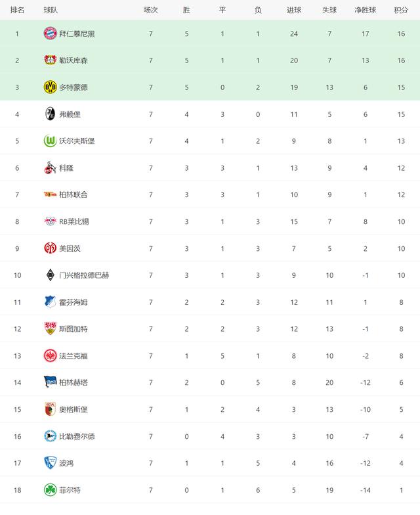
Task: Open 拜仁慕尼黑 team name link
Action: coord(77,34)
